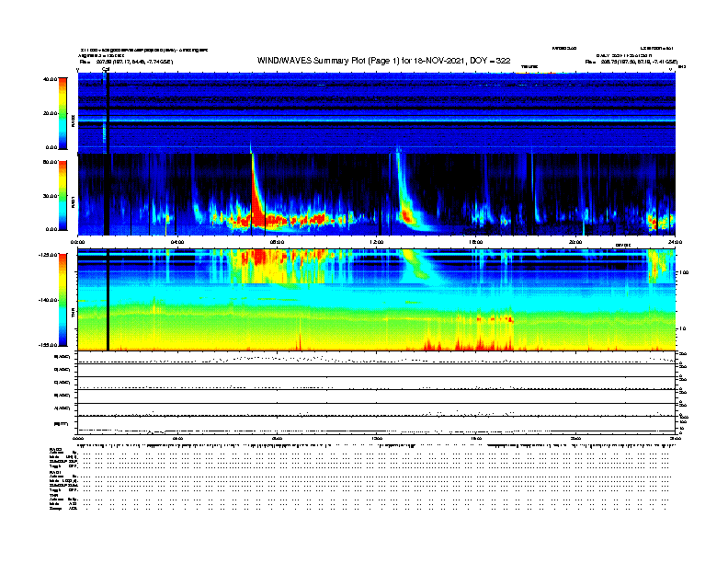728x563 pixels.
Task: Click the RAD1 vertical axis label
Action: tap(73, 202)
